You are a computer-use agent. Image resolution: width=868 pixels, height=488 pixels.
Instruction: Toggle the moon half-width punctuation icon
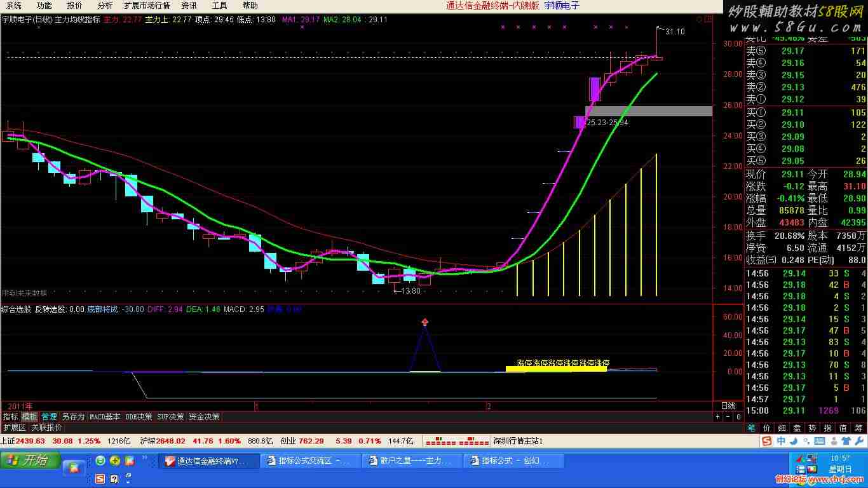click(x=793, y=441)
